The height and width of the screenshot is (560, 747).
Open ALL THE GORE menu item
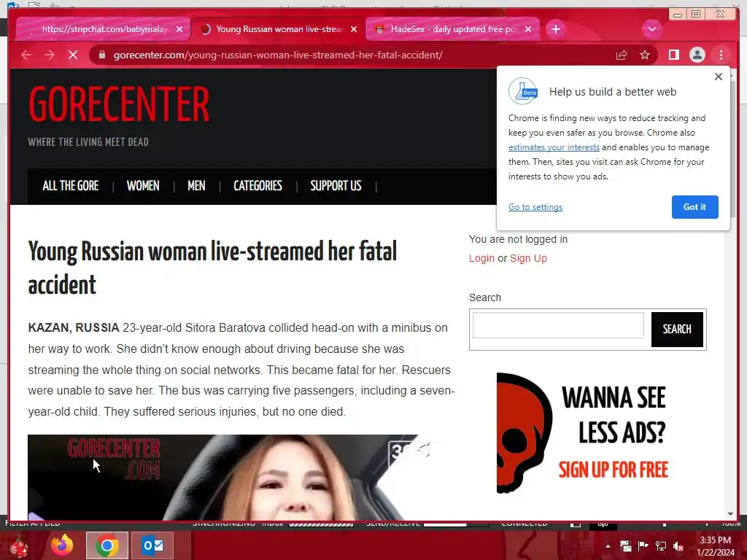point(71,186)
